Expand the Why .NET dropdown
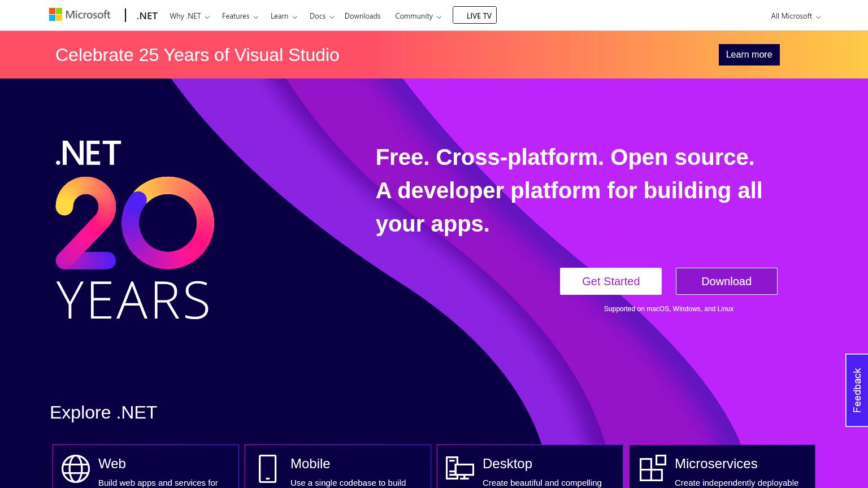Screen dimensions: 868x488 189,16
